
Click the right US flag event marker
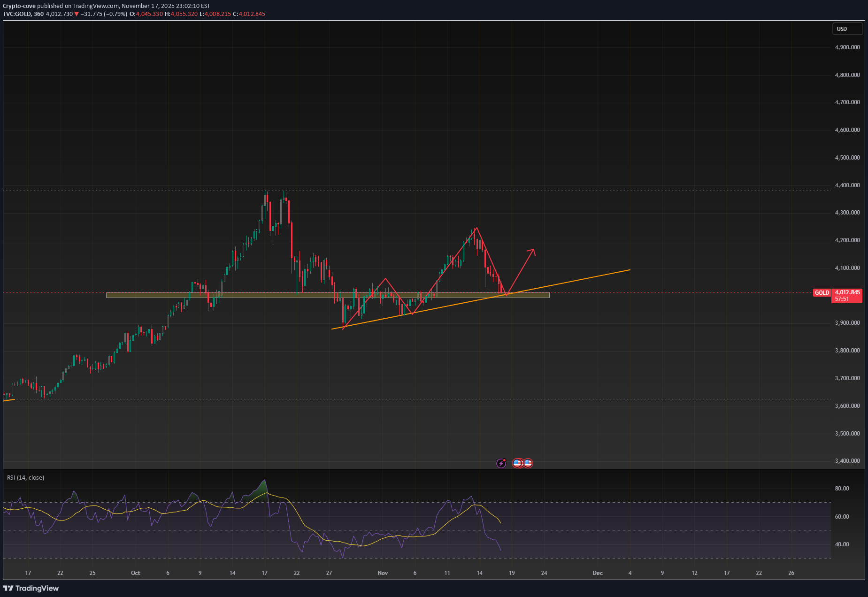(528, 463)
